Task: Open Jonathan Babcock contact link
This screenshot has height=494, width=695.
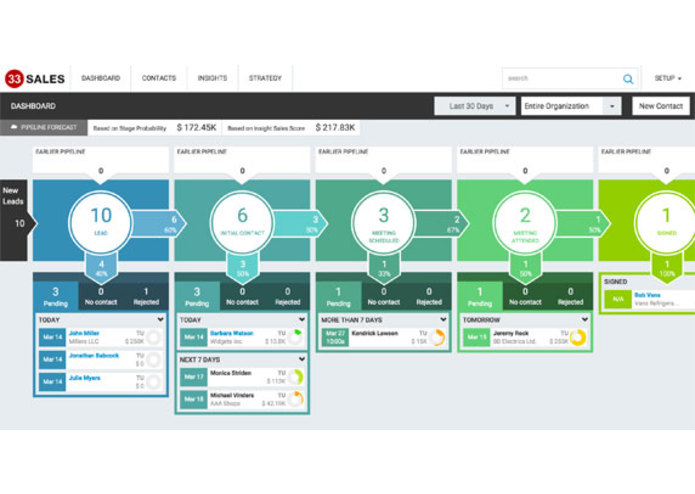Action: [94, 356]
